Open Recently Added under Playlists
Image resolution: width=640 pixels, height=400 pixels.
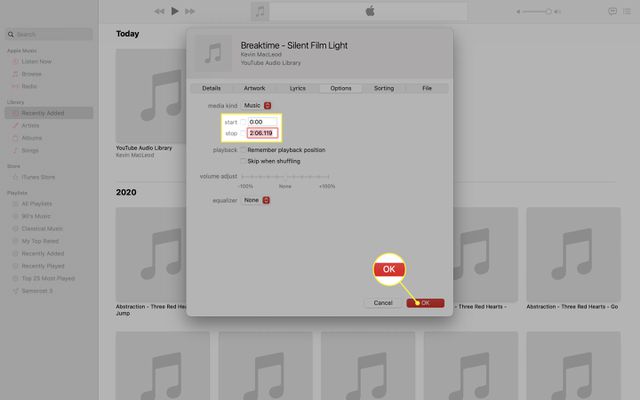click(x=42, y=253)
